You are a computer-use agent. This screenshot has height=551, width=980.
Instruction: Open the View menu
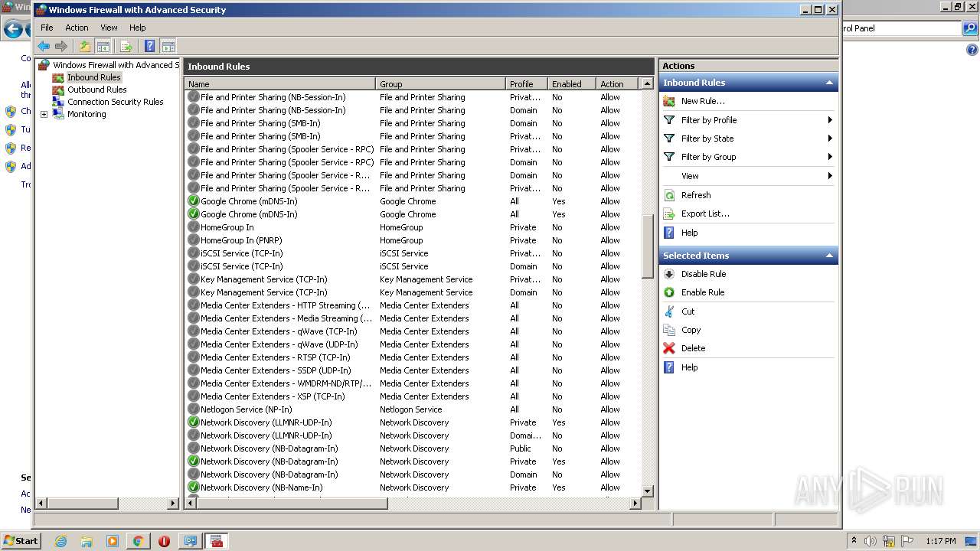pyautogui.click(x=109, y=28)
